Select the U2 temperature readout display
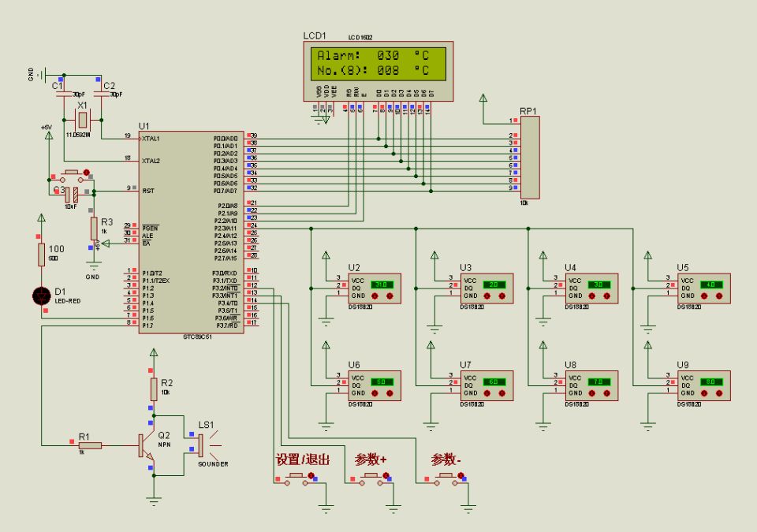 (x=382, y=285)
